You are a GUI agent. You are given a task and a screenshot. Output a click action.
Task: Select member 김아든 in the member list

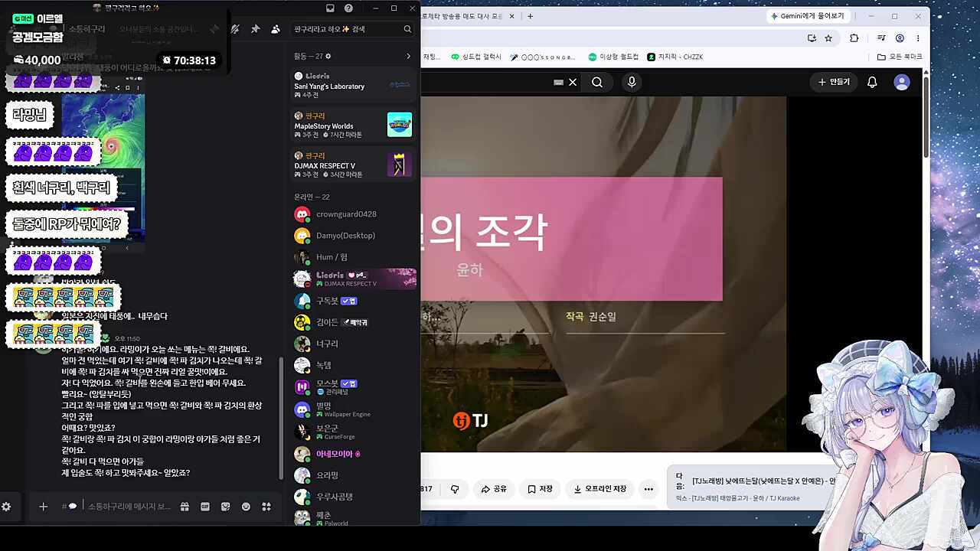pyautogui.click(x=353, y=322)
